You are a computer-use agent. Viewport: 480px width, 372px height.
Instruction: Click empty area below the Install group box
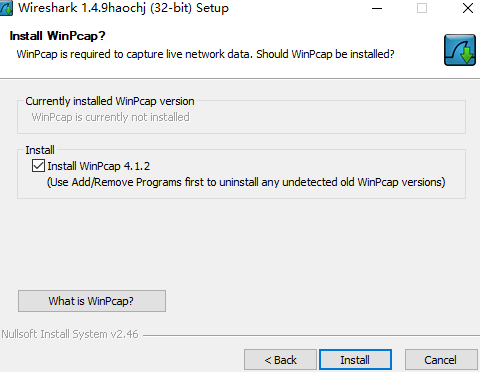(x=240, y=243)
